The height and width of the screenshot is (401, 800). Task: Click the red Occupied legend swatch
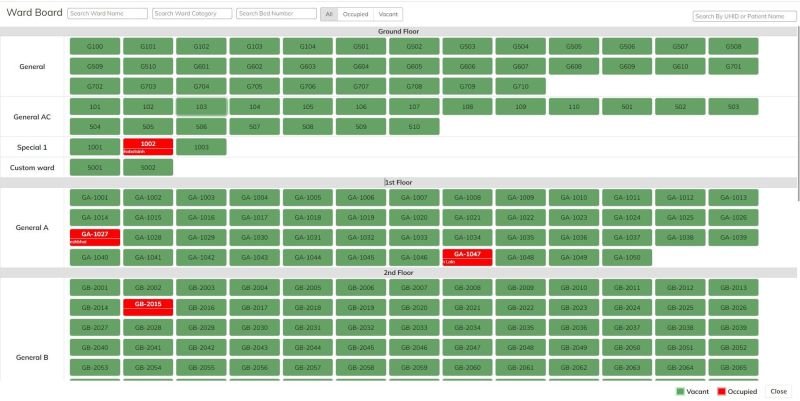pyautogui.click(x=721, y=391)
